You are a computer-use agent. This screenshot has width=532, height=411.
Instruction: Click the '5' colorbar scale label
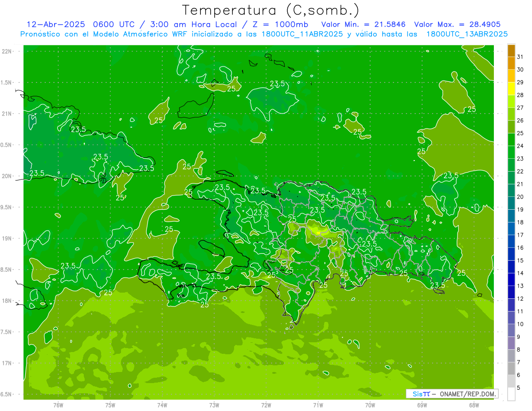519,388
